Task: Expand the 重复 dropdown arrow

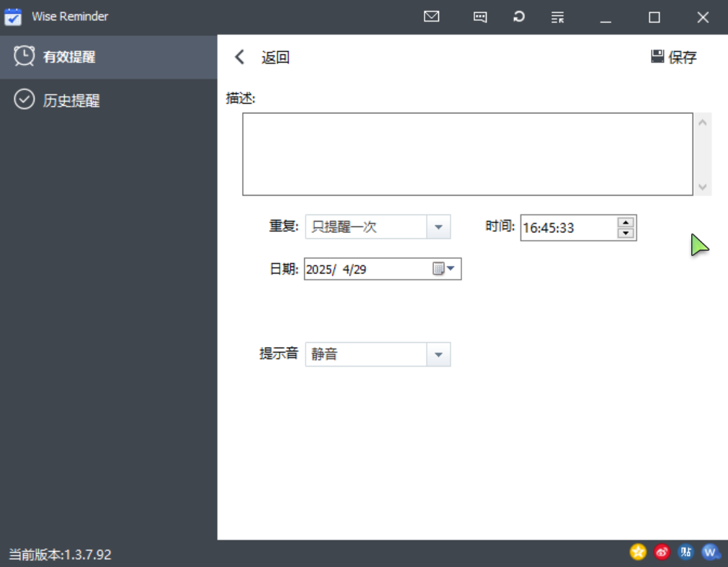Action: point(438,227)
